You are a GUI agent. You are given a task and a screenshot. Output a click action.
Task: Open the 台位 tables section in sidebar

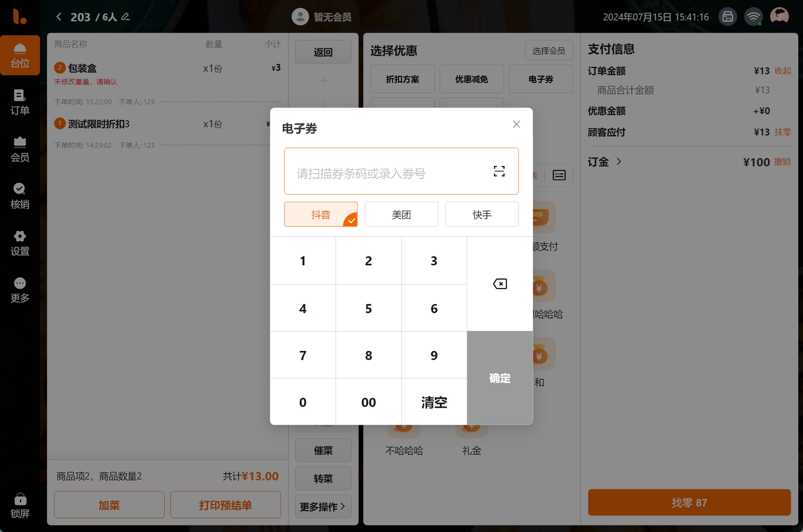[x=20, y=56]
